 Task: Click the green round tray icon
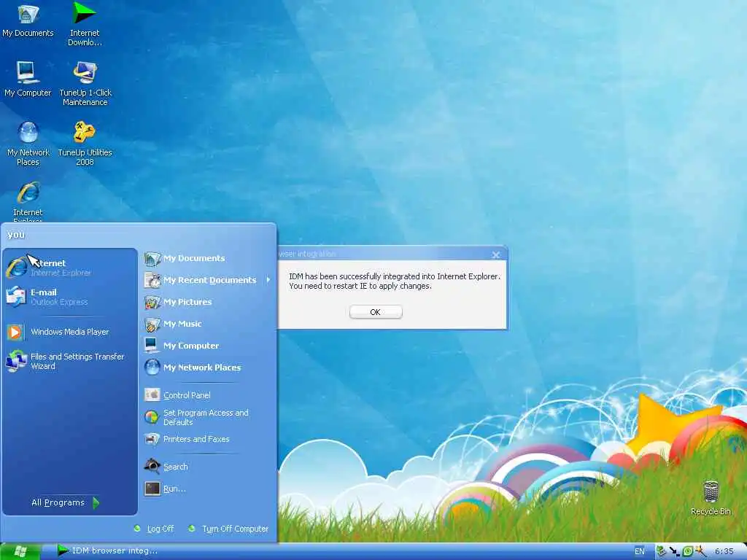(687, 551)
